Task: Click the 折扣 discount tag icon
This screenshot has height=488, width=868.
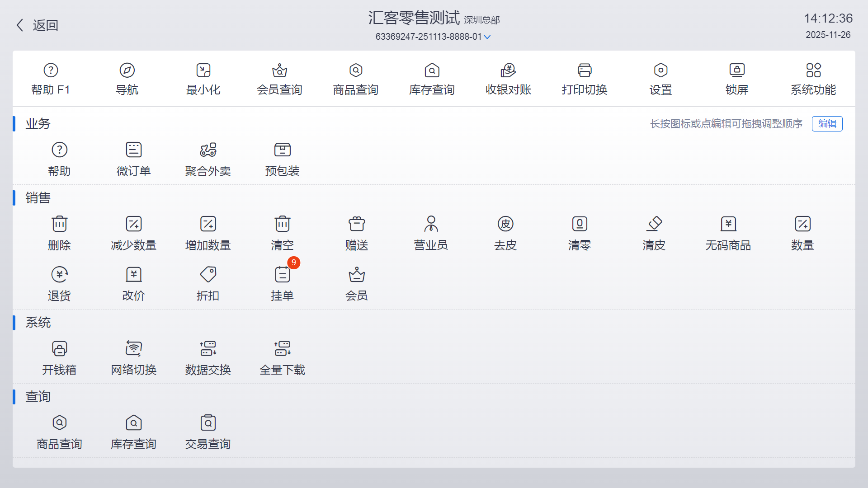Action: pyautogui.click(x=208, y=275)
